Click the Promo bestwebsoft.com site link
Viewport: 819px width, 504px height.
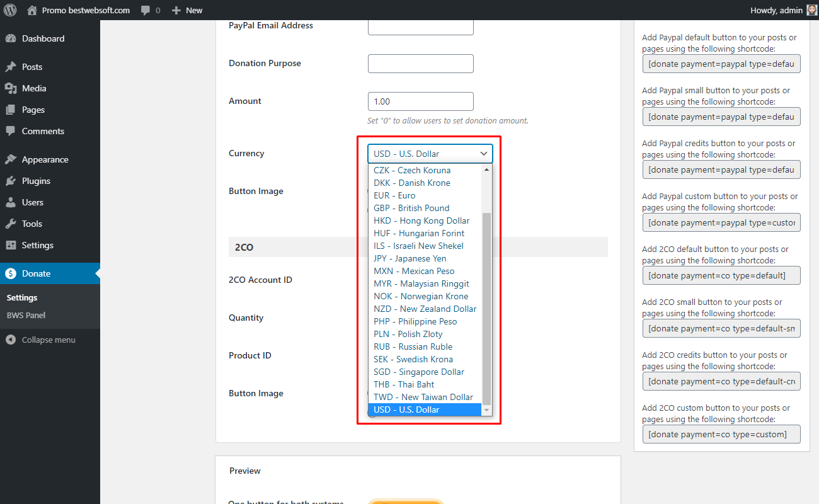coord(86,10)
